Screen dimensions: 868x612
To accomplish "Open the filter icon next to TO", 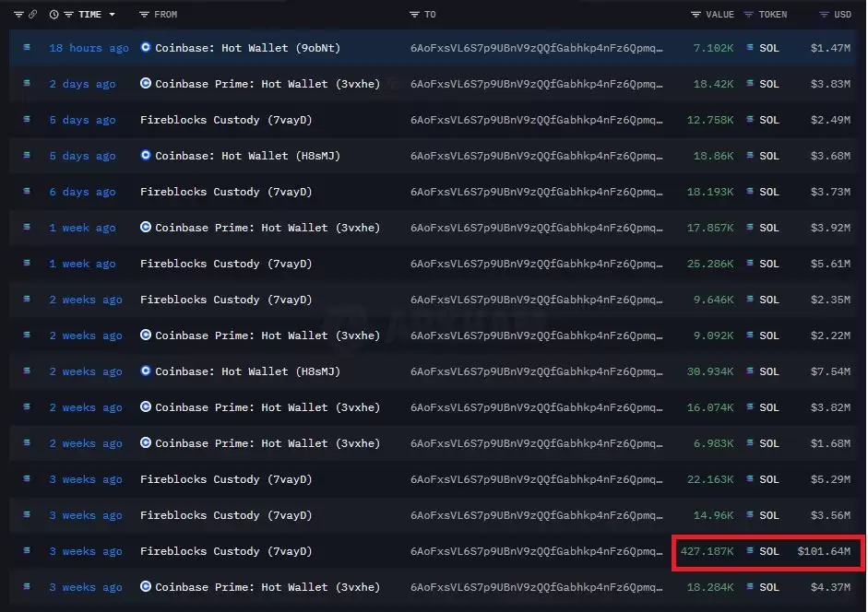I will (414, 15).
